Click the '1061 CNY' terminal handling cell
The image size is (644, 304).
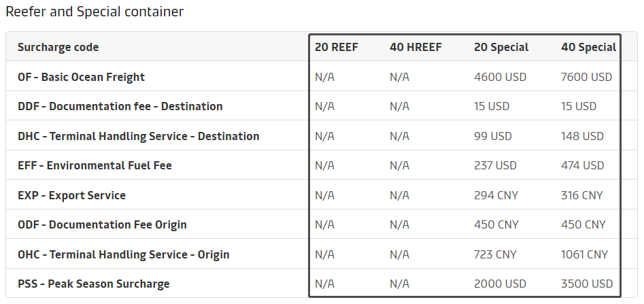click(x=584, y=255)
